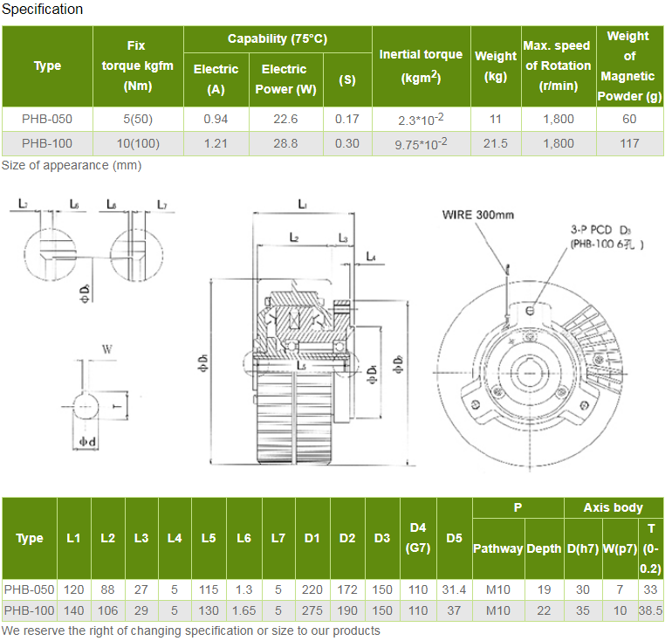This screenshot has width=672, height=641.
Task: Select the Fix torque kgfm (Nm) header
Action: pyautogui.click(x=137, y=65)
